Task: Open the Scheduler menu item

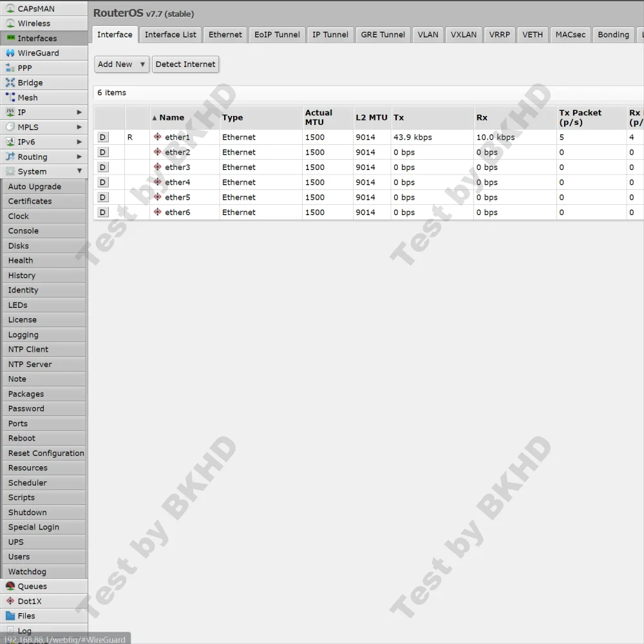Action: (x=44, y=482)
